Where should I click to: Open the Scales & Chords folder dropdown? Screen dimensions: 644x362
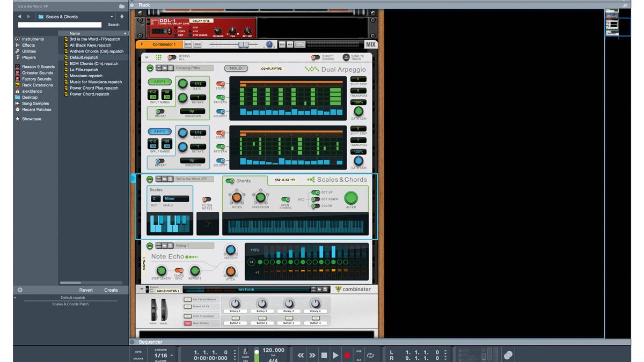[75, 17]
